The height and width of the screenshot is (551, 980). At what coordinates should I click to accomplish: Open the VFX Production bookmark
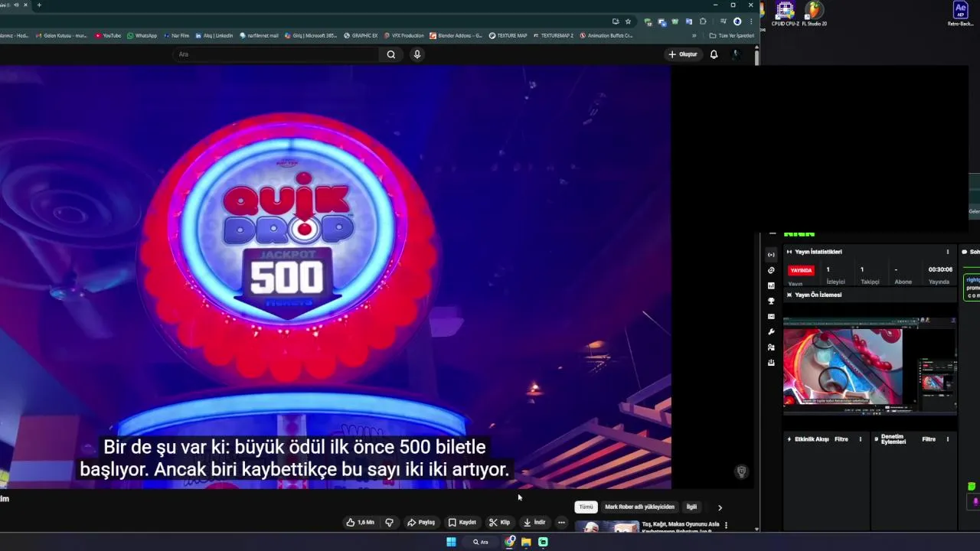[x=403, y=35]
